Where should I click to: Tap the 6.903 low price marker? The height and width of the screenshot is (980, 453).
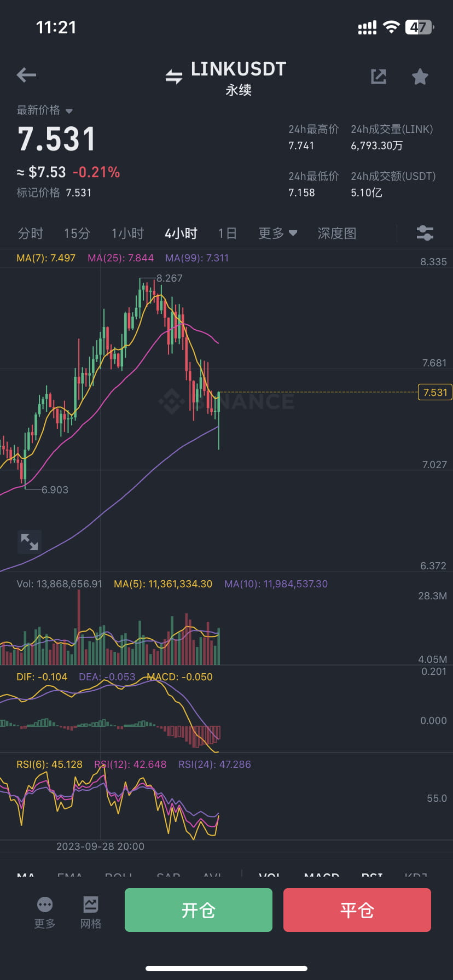tap(55, 489)
